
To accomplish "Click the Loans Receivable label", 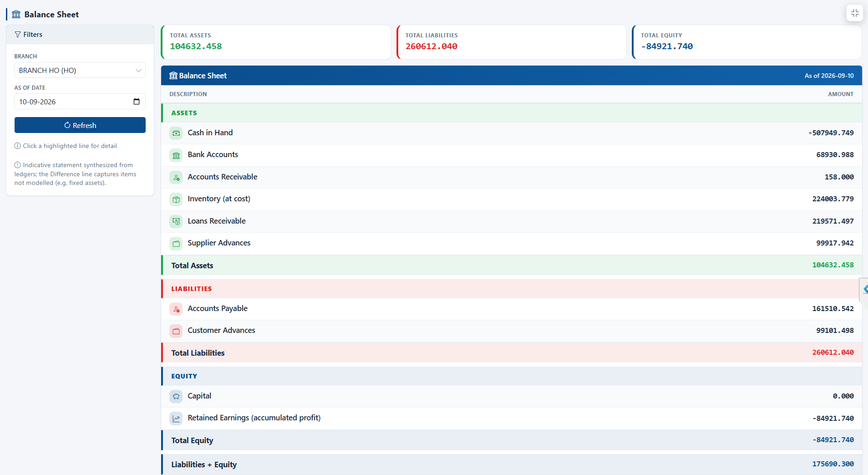I will 217,221.
